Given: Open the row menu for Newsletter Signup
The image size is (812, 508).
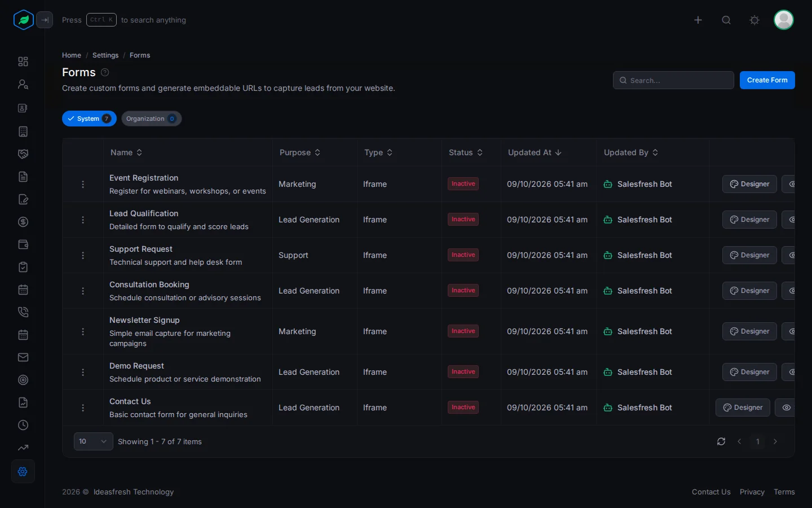Looking at the screenshot, I should pos(83,332).
